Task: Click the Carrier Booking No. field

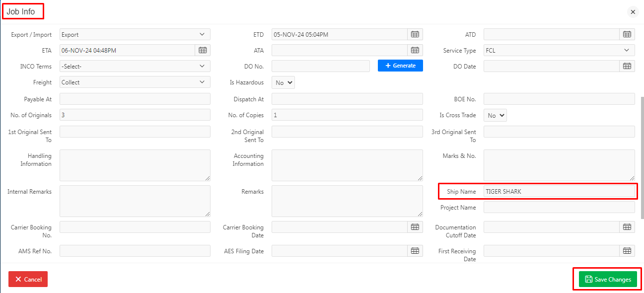Action: [x=135, y=227]
